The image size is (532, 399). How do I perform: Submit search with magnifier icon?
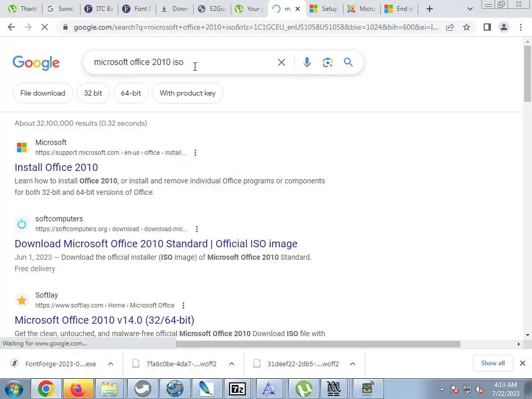point(348,62)
